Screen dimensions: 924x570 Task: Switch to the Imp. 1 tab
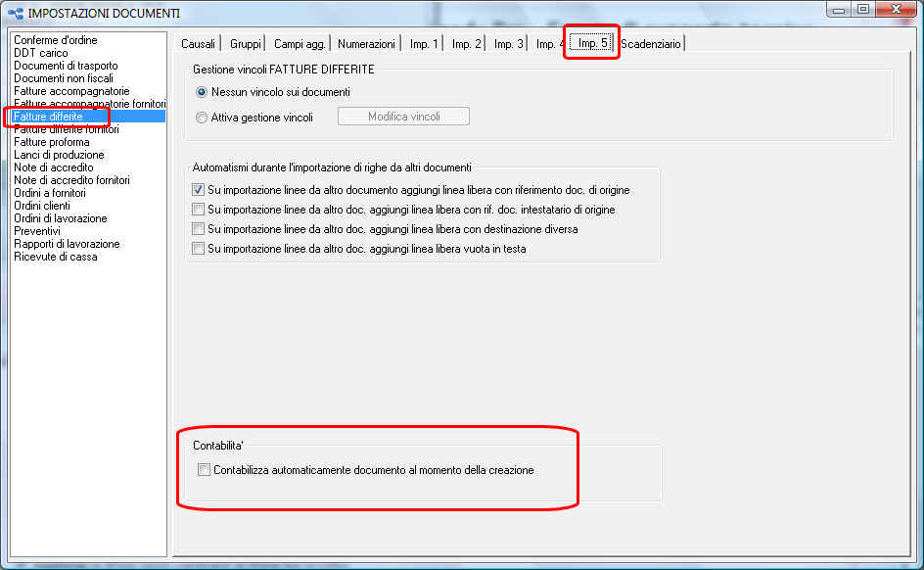pos(424,44)
